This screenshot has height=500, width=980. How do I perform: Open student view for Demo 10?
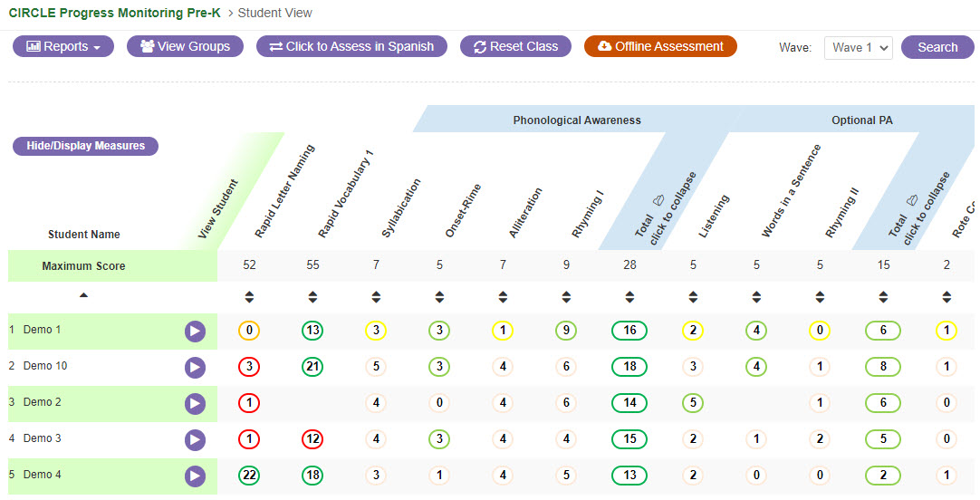click(x=195, y=368)
